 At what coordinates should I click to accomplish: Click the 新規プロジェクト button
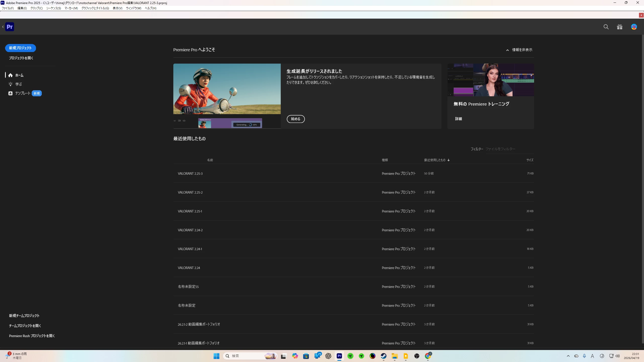(x=20, y=48)
